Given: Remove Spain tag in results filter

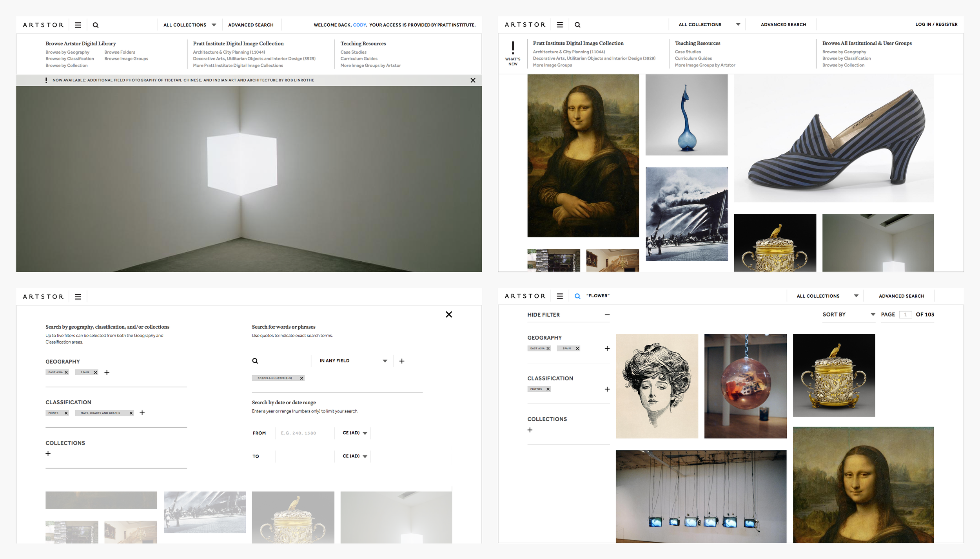Looking at the screenshot, I should coord(577,349).
